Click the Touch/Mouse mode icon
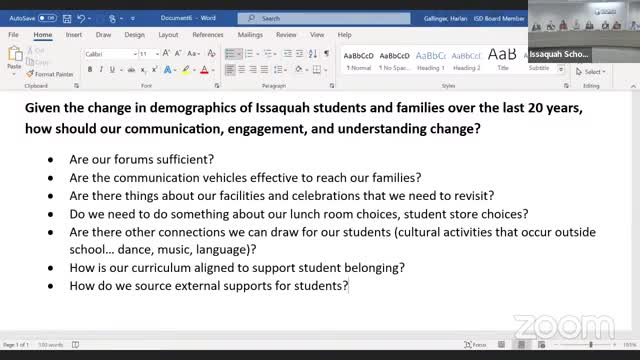This screenshot has width=640, height=360. point(112,18)
